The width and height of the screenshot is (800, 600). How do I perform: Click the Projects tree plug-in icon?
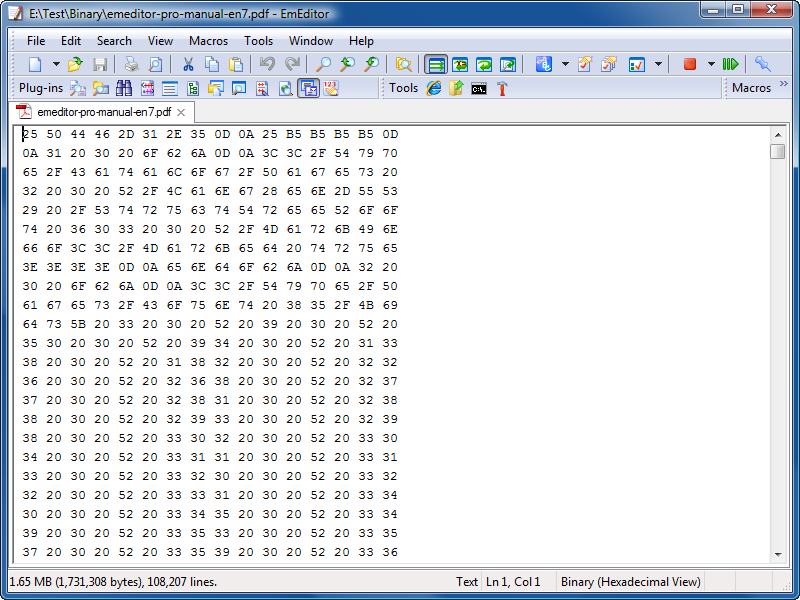[x=193, y=88]
